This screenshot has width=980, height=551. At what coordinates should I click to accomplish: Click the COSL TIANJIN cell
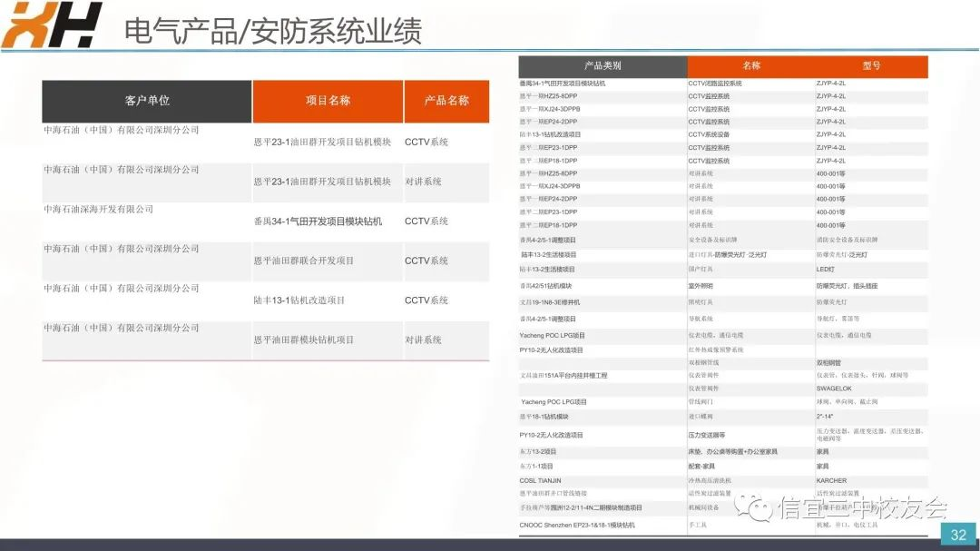coord(540,481)
